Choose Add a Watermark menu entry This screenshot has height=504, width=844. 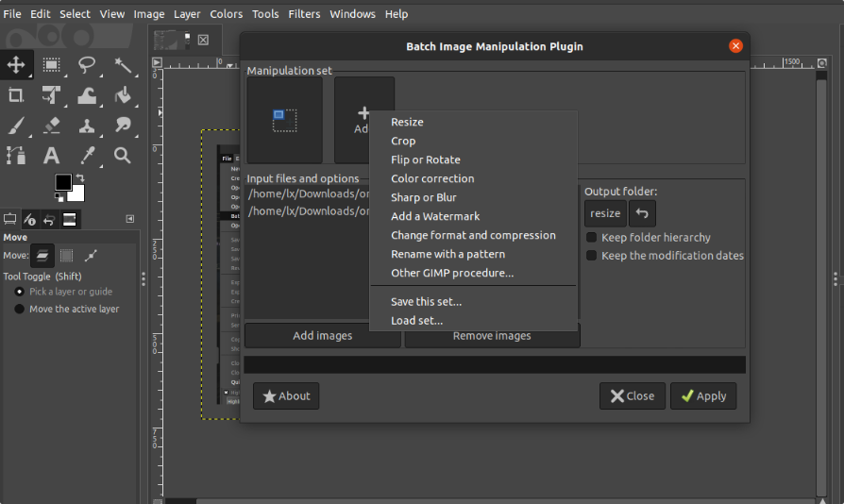pos(474,216)
